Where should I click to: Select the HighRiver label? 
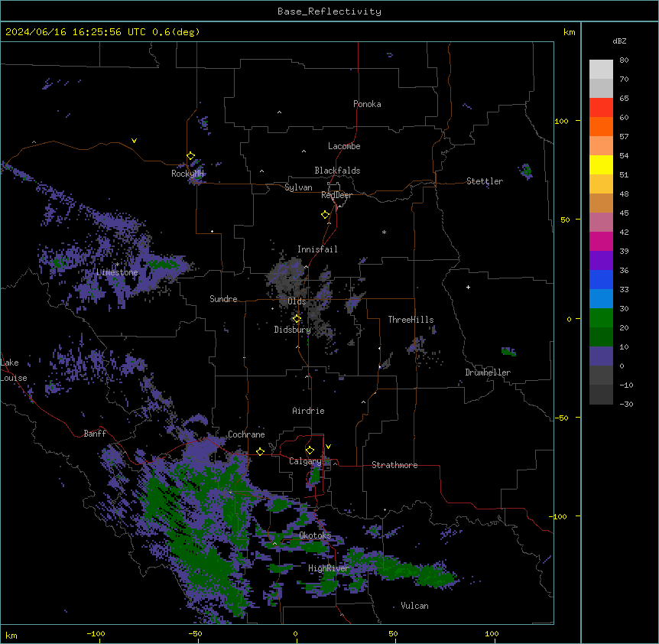(329, 568)
